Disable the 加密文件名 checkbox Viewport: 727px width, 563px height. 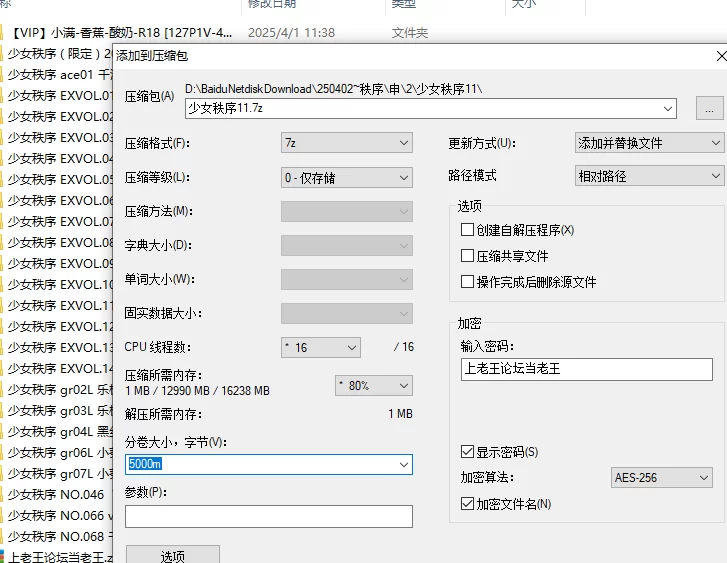point(467,504)
